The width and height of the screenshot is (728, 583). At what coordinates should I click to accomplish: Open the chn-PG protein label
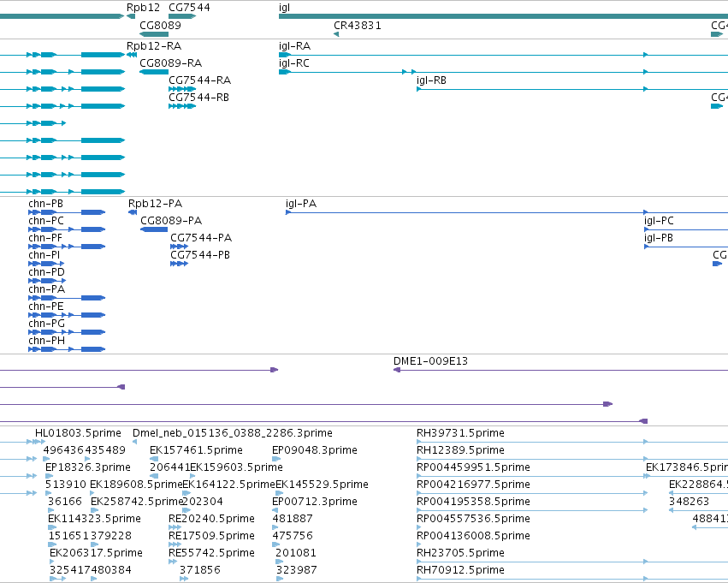pos(46,324)
